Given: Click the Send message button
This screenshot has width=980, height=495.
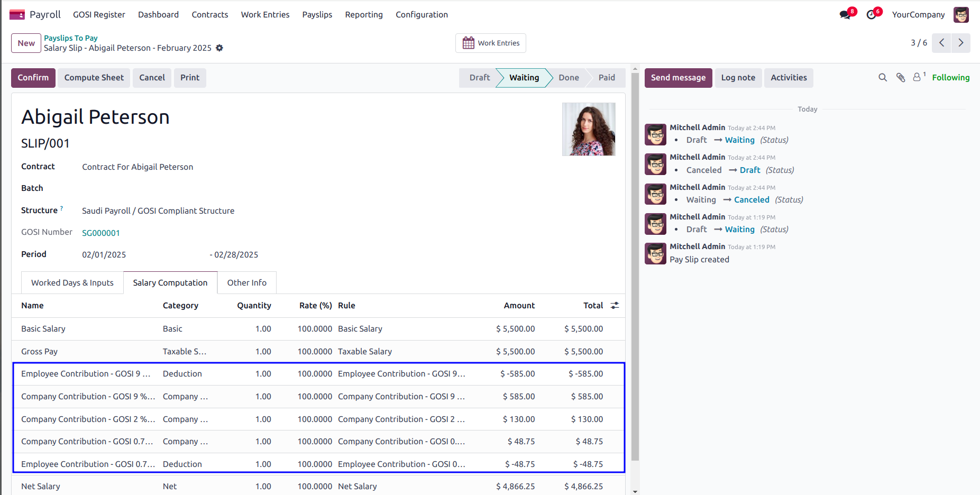Looking at the screenshot, I should pyautogui.click(x=678, y=78).
